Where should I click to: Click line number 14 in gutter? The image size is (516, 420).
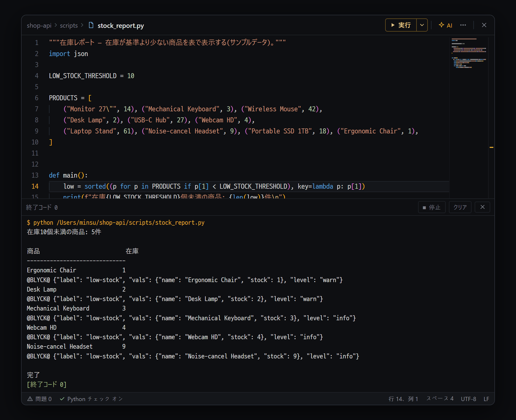click(x=35, y=186)
